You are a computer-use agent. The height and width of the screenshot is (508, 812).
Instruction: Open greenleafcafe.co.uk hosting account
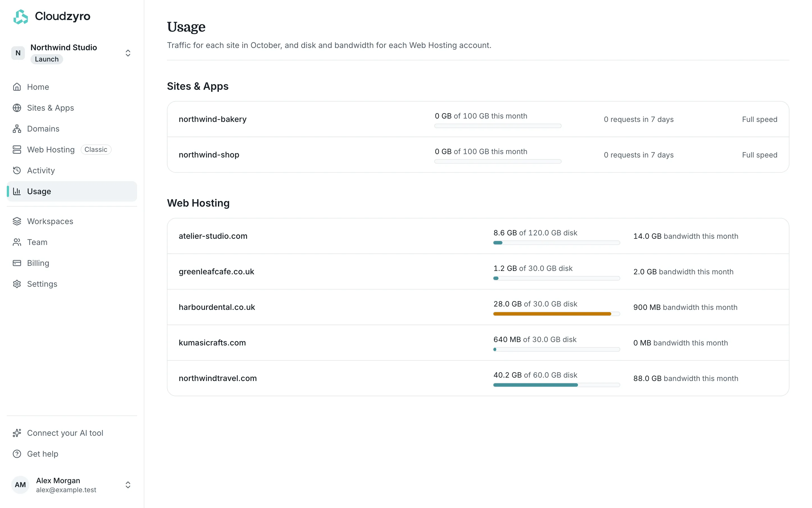478,272
